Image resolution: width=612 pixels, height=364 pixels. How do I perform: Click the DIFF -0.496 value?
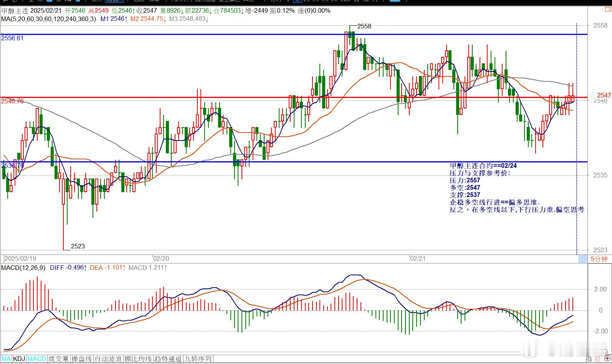pyautogui.click(x=68, y=268)
